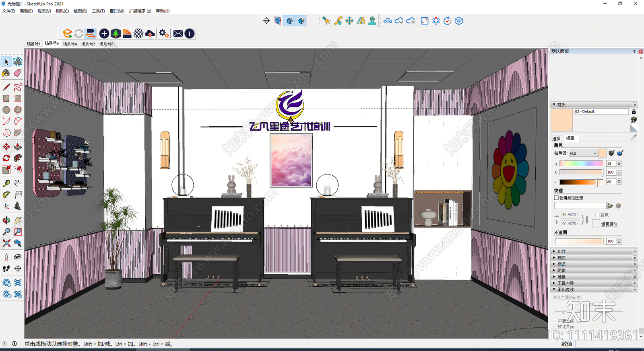Adjust the H hue slider
The height and width of the screenshot is (351, 644).
pos(581,164)
